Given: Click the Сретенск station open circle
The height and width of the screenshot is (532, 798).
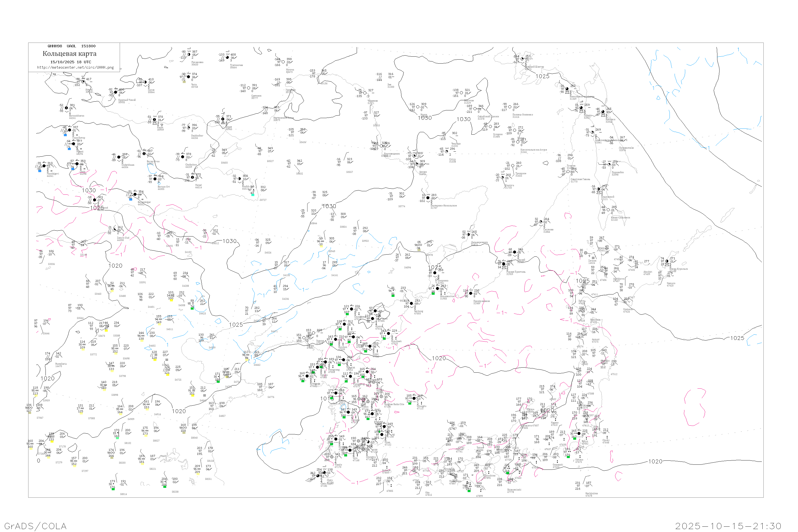Looking at the screenshot, I should point(249,88).
